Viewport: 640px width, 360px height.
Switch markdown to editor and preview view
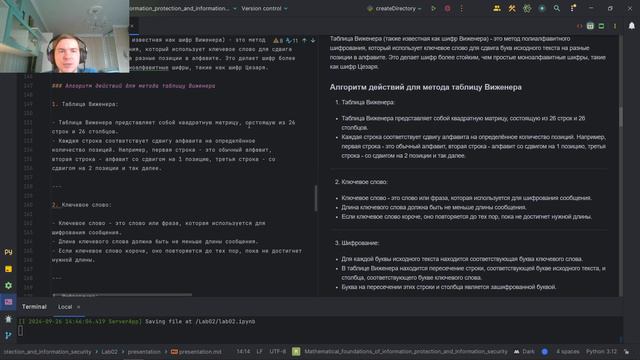click(590, 26)
